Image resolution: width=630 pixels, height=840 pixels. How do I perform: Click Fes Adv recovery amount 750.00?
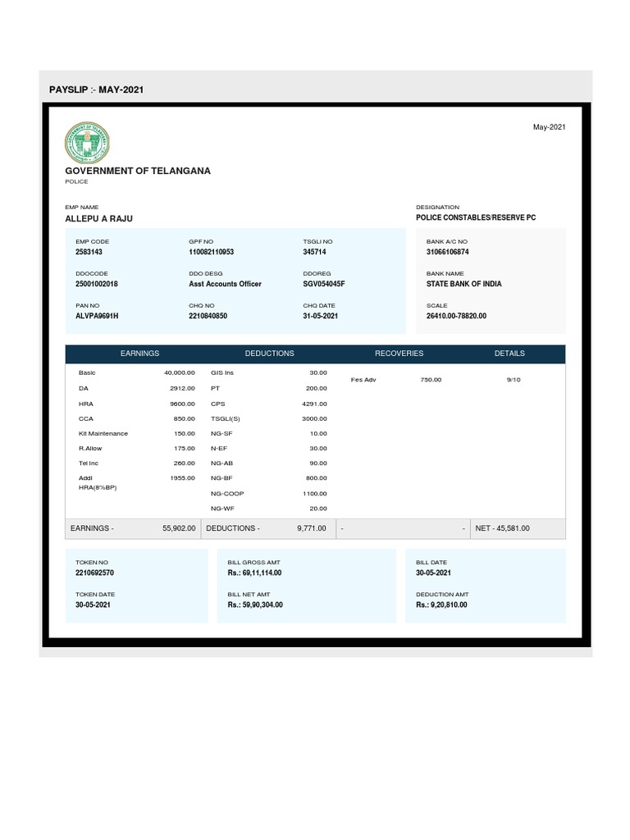431,380
